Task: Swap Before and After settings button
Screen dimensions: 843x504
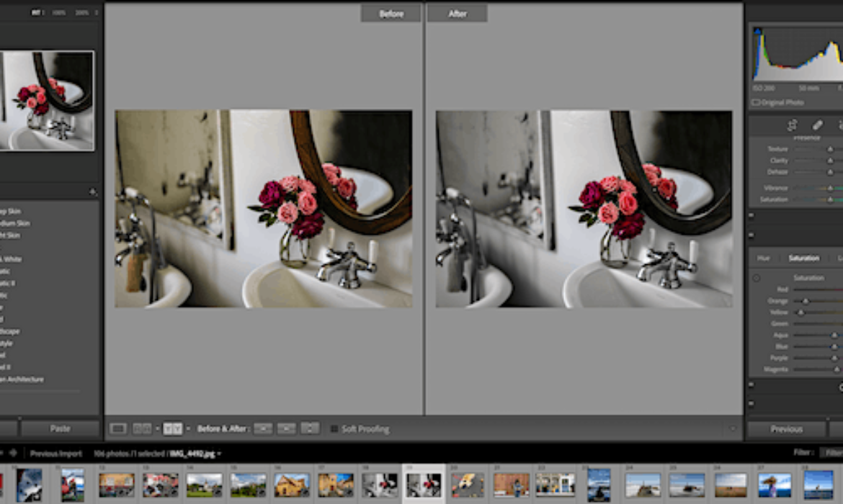Action: (x=311, y=428)
